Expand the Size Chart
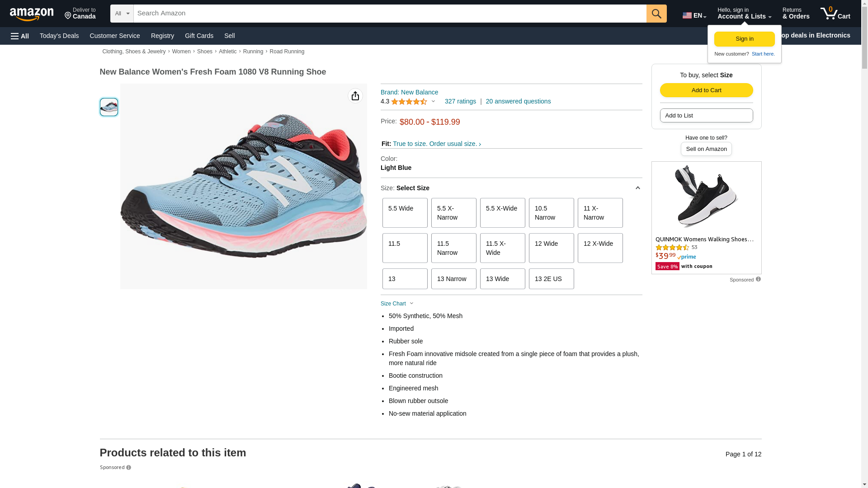 [397, 304]
